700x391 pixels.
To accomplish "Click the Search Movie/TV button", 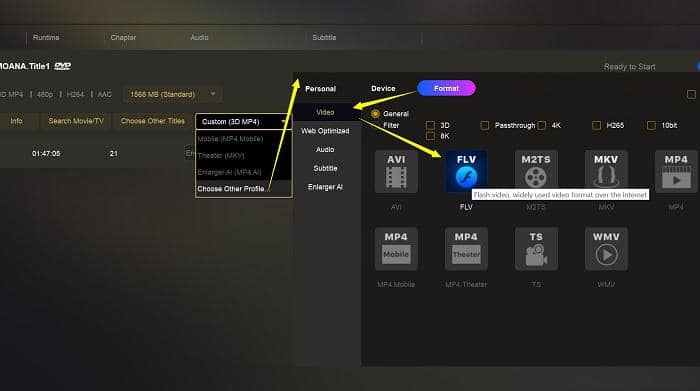I will [76, 121].
